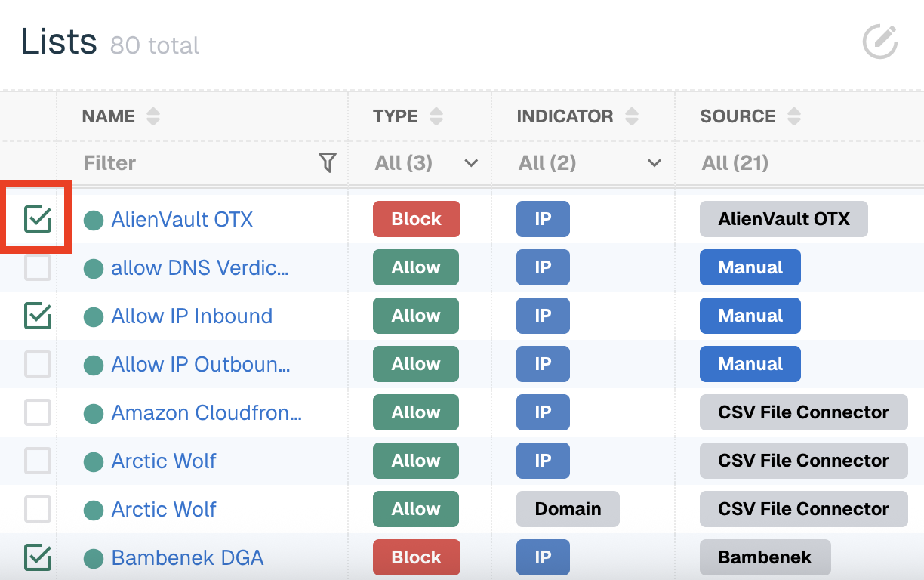Open the edit lists pencil icon
Viewport: 924px width, 580px height.
(x=880, y=42)
